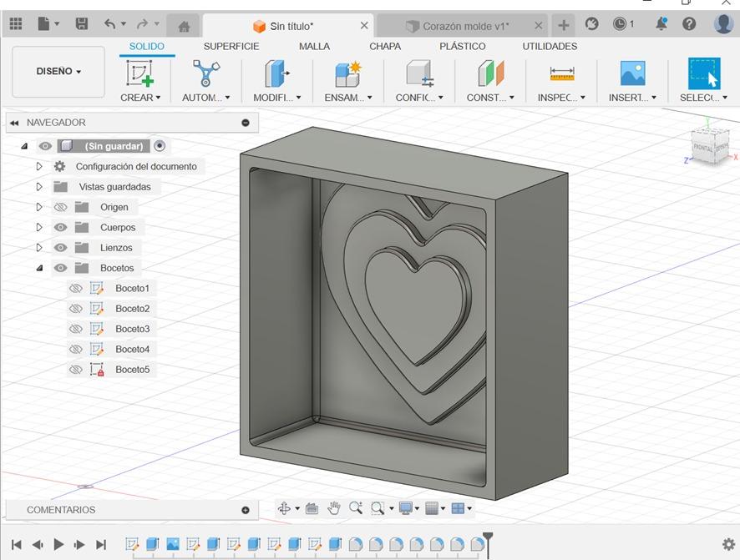The height and width of the screenshot is (560, 740).
Task: Show Boceto1 sketch with eye icon
Action: tap(76, 288)
